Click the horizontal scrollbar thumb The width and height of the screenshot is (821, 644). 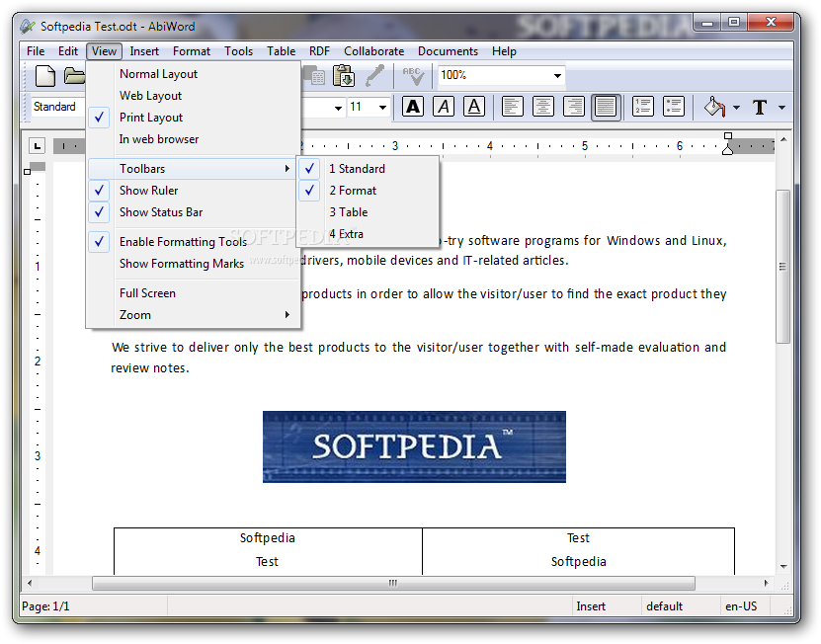(393, 583)
